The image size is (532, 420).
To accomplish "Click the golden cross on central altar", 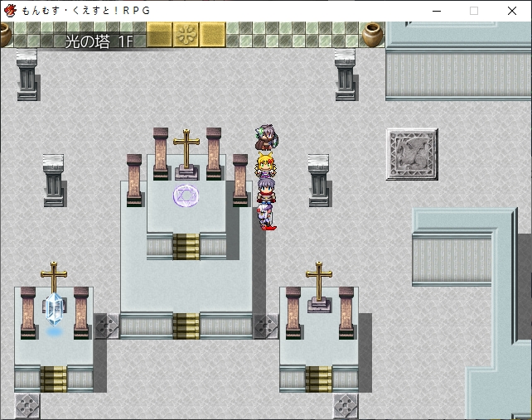I will (x=186, y=154).
